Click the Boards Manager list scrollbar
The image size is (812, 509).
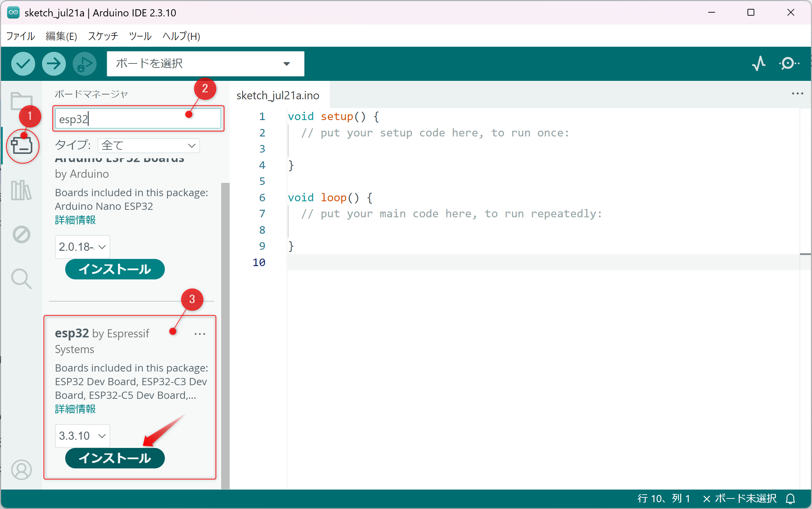pos(225,336)
